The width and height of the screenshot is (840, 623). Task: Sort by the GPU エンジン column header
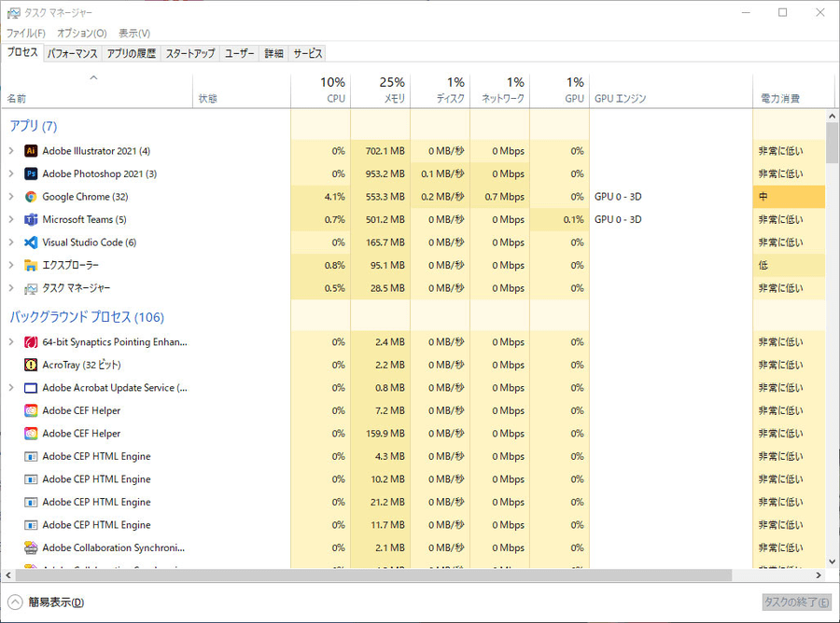pos(671,90)
